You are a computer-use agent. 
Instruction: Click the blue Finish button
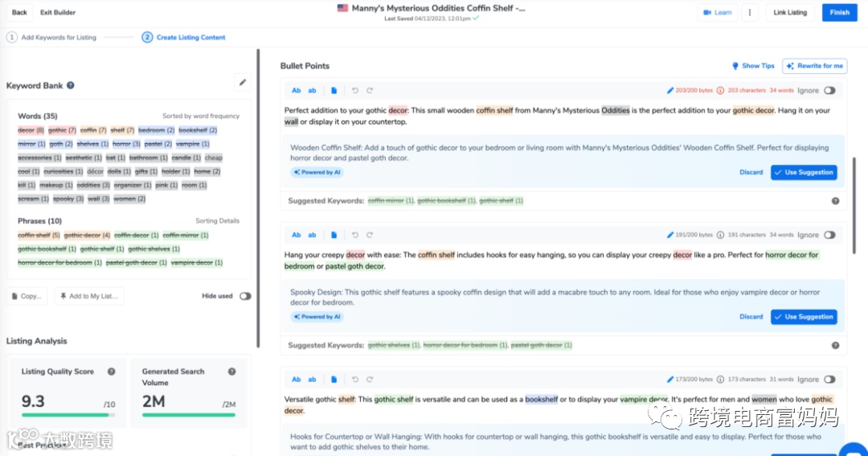pyautogui.click(x=839, y=12)
